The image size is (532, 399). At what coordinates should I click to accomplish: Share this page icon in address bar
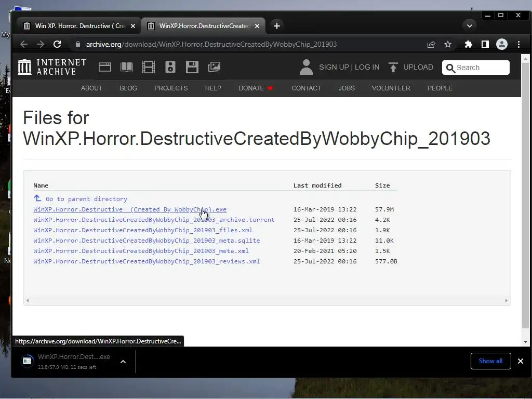coord(431,45)
